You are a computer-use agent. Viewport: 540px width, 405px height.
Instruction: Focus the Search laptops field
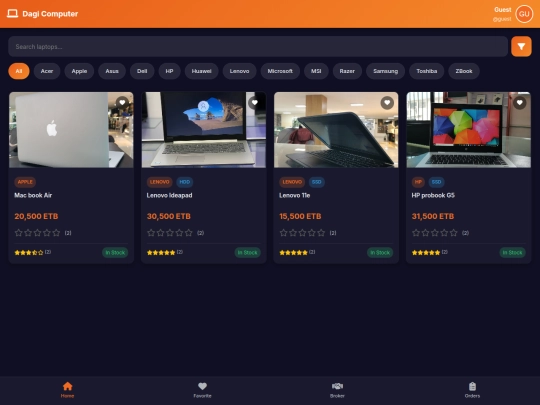tap(258, 46)
